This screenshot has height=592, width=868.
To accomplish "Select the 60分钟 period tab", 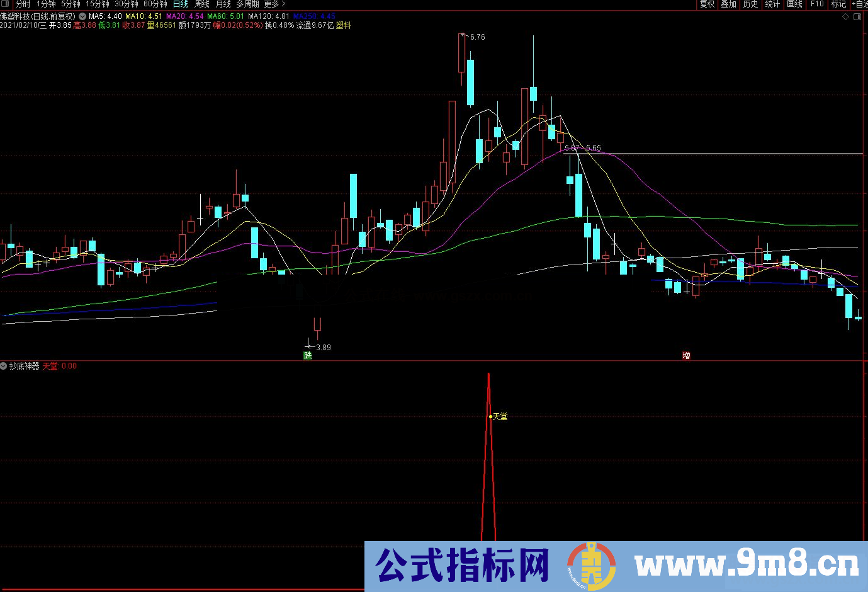I will (x=155, y=4).
